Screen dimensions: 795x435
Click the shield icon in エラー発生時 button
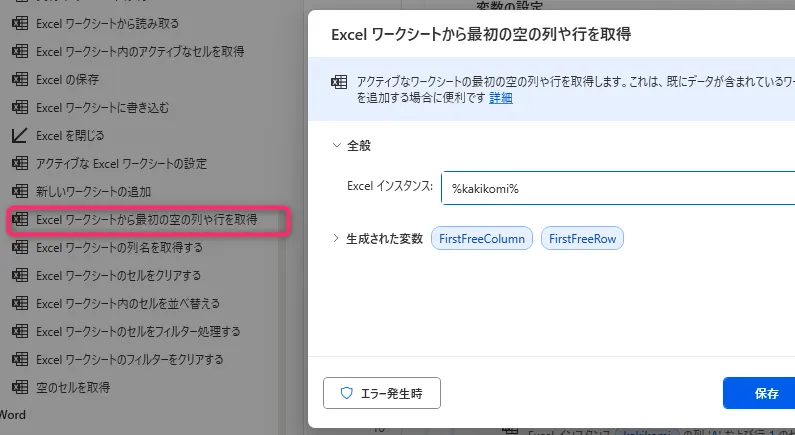(x=347, y=393)
